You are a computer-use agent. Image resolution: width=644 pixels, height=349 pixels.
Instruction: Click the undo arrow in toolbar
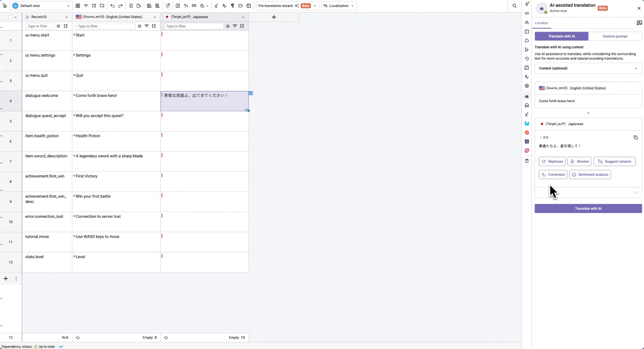tap(112, 6)
